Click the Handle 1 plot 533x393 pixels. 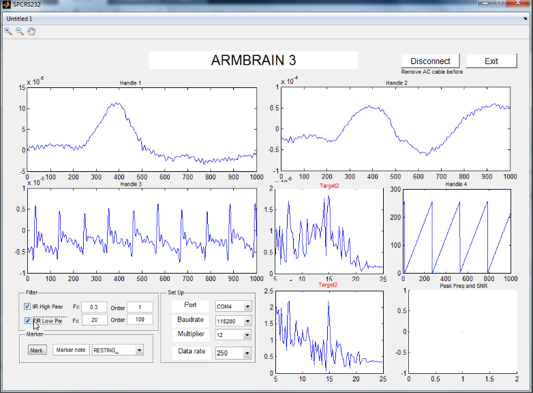coord(142,129)
